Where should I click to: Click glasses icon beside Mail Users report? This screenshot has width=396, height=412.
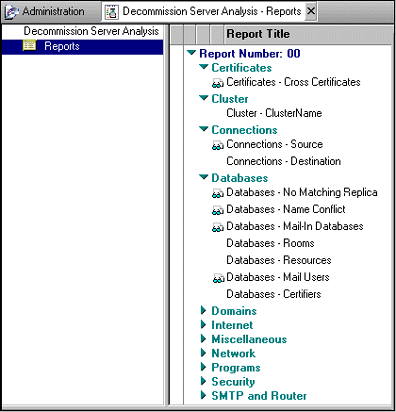(218, 278)
